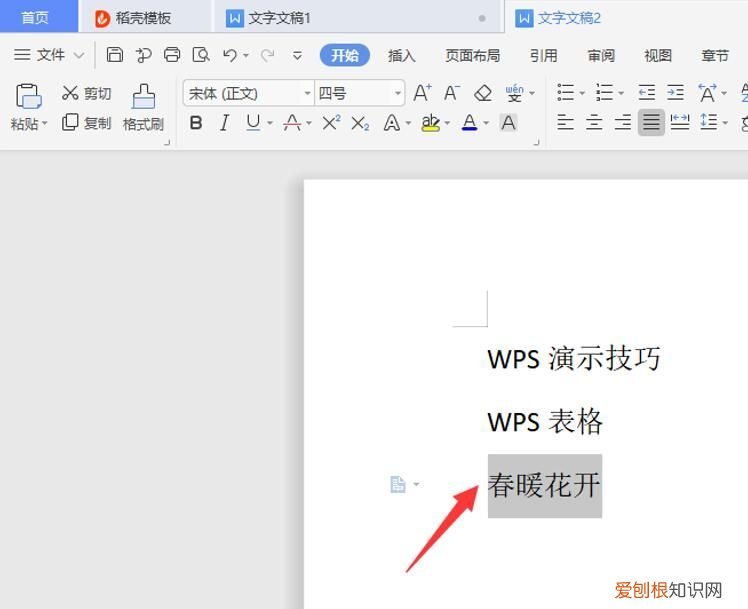This screenshot has width=748, height=609.
Task: Apply superscript X² formatting
Action: [x=331, y=123]
